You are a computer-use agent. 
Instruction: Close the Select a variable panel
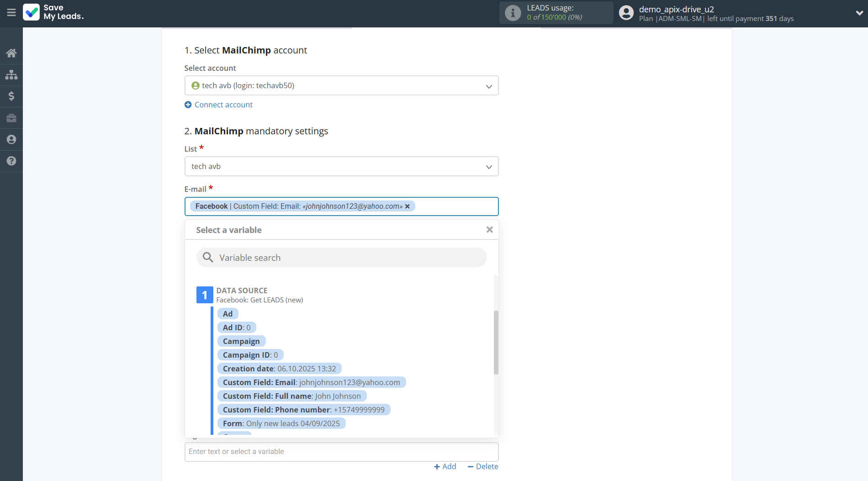(x=489, y=230)
